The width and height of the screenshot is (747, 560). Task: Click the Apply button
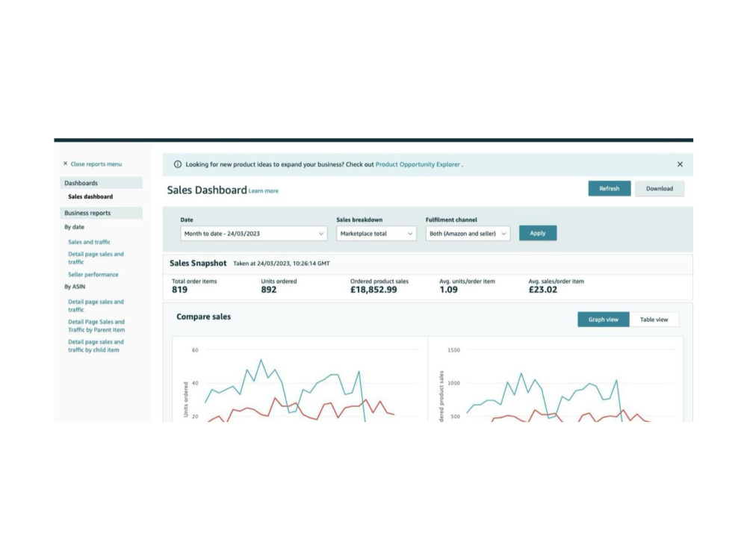click(538, 233)
